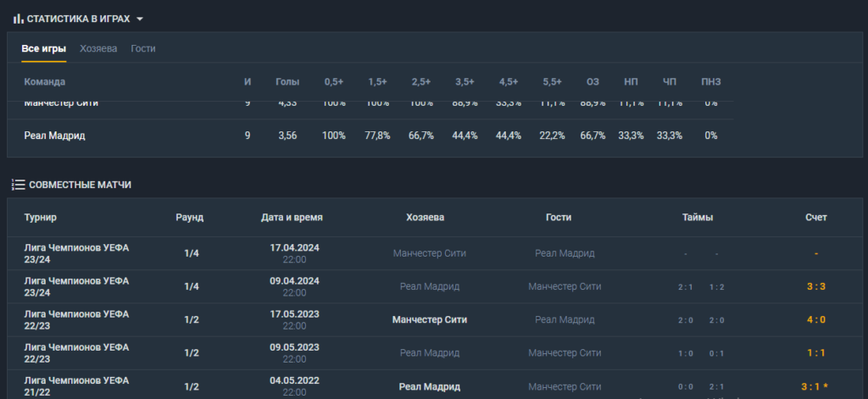Click halves score 2:0 2:0
The height and width of the screenshot is (399, 868).
(701, 320)
